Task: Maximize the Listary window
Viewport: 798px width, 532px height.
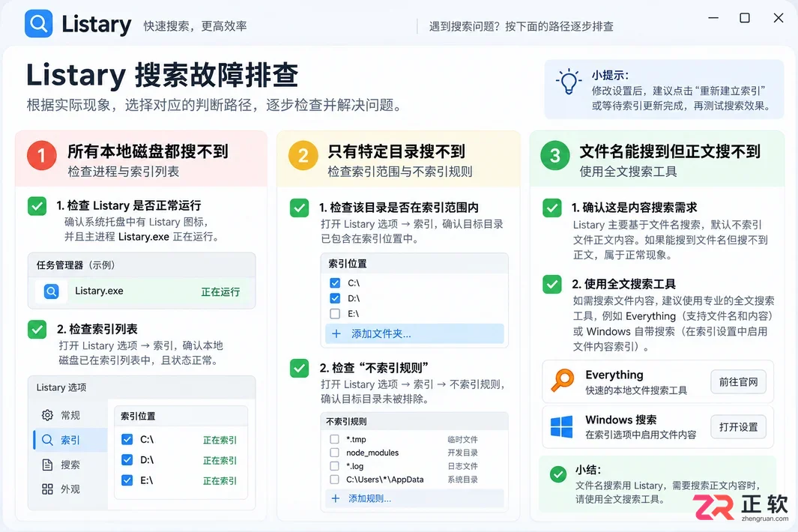Action: pos(745,18)
